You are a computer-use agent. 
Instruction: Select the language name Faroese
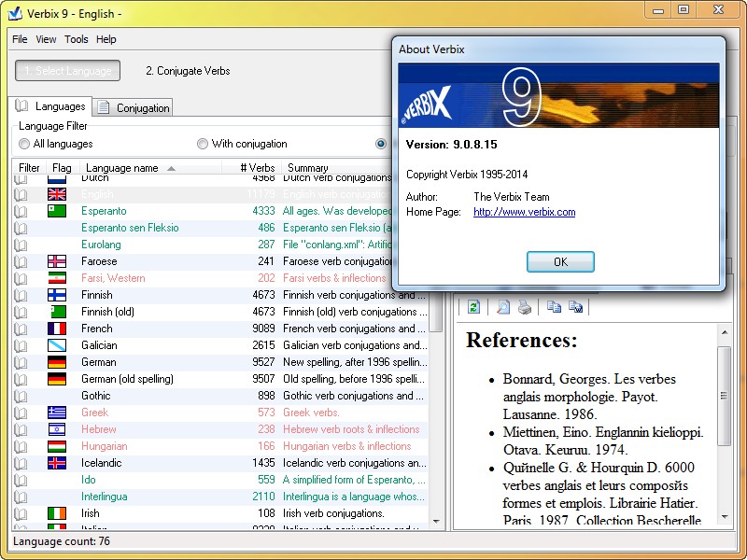[99, 261]
